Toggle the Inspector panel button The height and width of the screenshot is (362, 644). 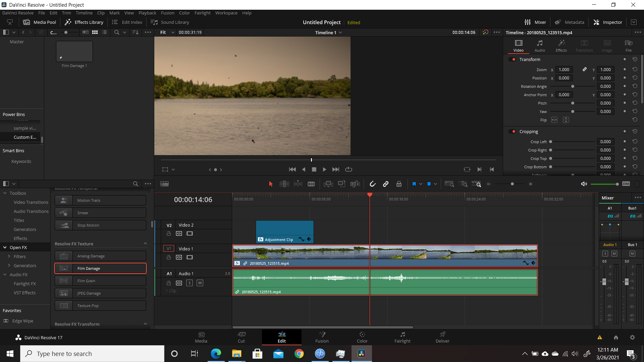pyautogui.click(x=608, y=22)
